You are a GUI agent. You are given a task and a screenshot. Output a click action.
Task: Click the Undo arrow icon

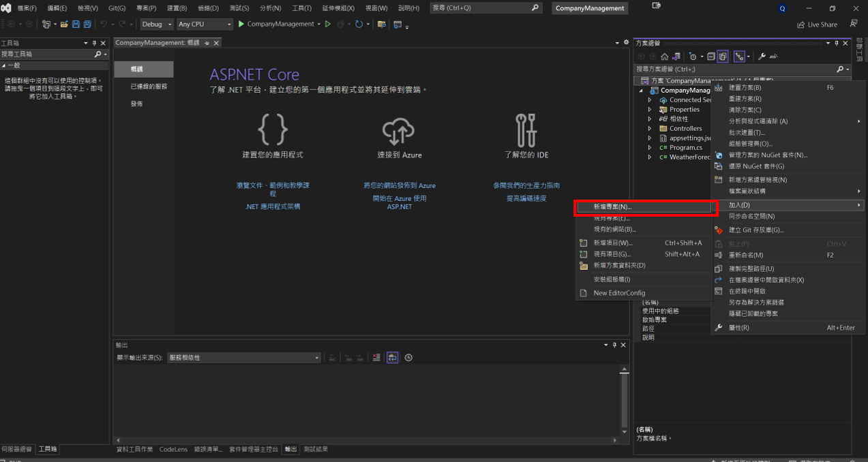[104, 24]
